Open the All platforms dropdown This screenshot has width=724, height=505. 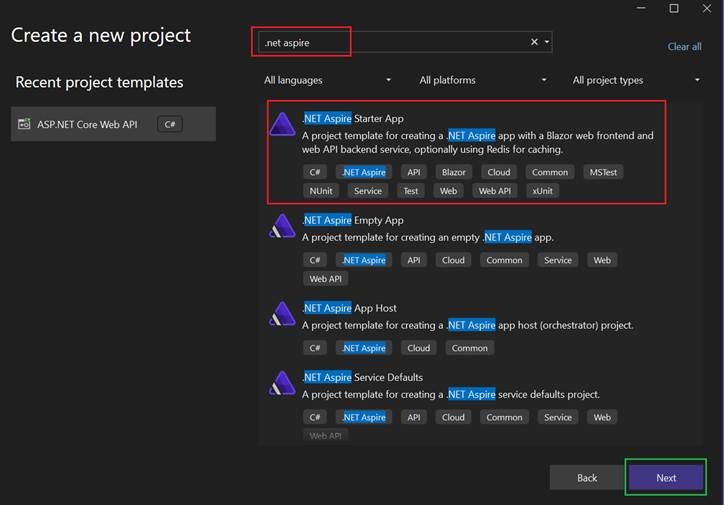pos(483,80)
